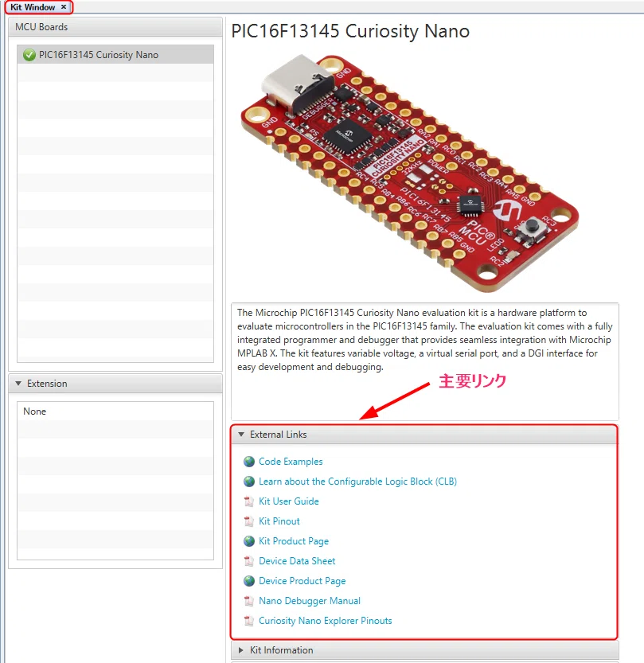Click the PDF icon beside Kit User Guide
The height and width of the screenshot is (663, 644).
(x=249, y=501)
